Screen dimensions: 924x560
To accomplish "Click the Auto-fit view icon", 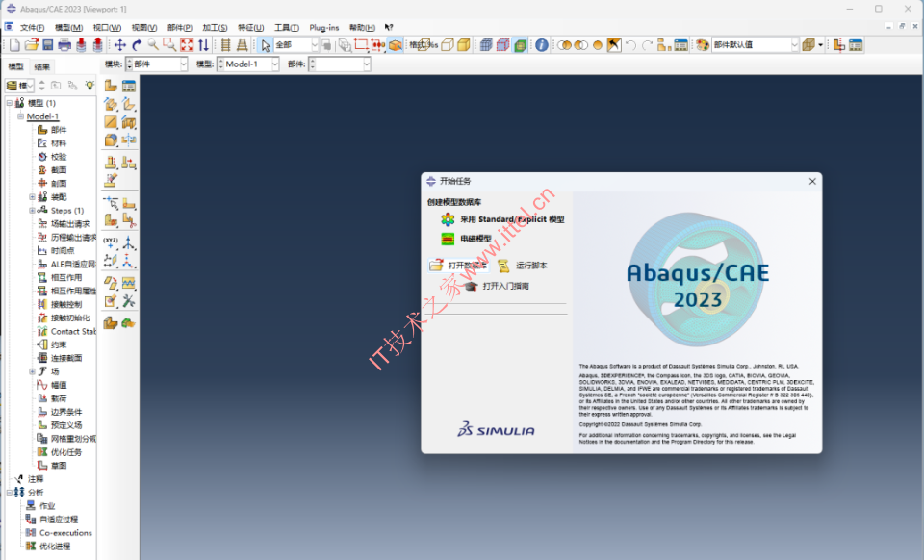I will tap(187, 45).
